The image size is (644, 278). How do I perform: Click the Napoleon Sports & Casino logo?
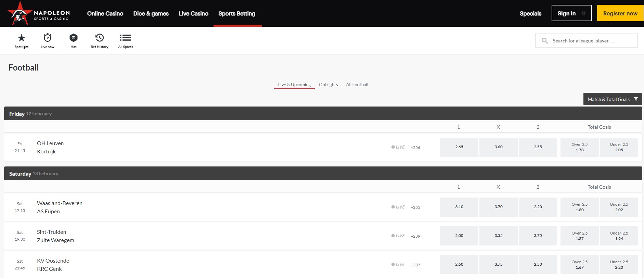(x=39, y=13)
